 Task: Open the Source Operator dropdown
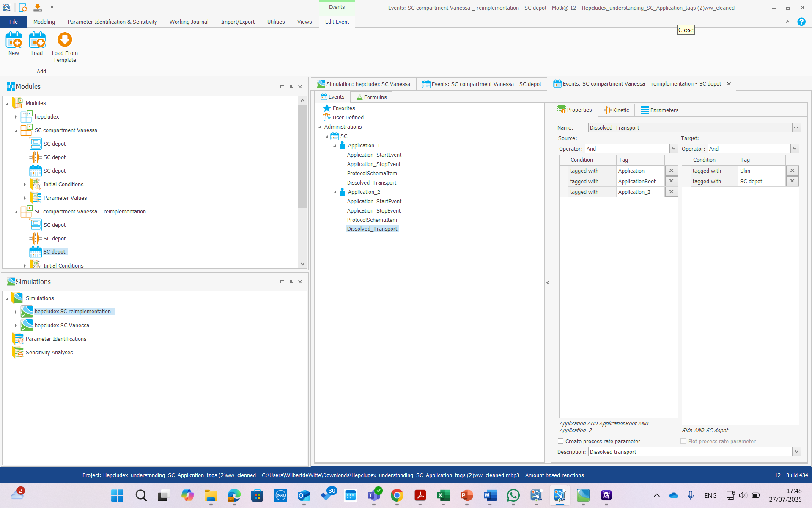tap(673, 149)
